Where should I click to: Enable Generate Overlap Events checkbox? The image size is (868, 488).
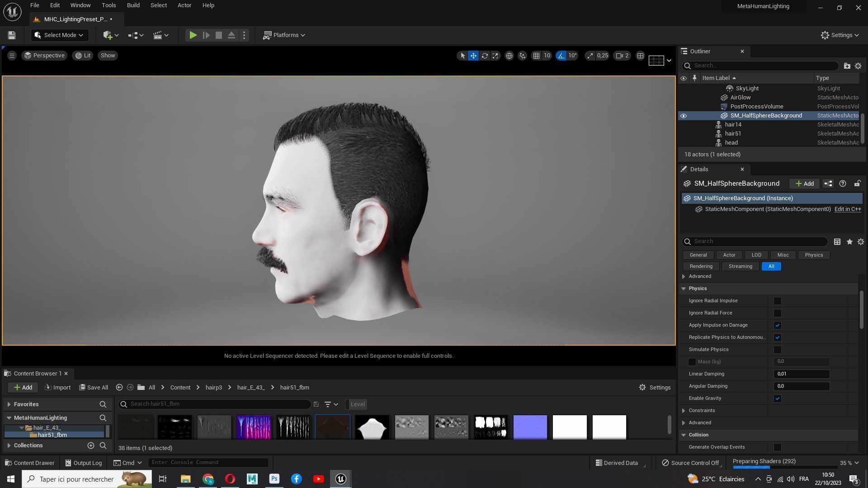click(x=777, y=447)
